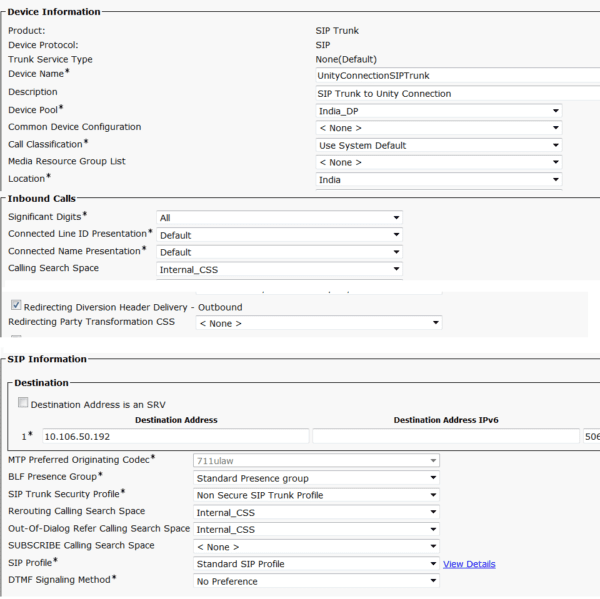The height and width of the screenshot is (599, 600).
Task: Open SIP Trunk Security Profile dropdown
Action: click(315, 495)
